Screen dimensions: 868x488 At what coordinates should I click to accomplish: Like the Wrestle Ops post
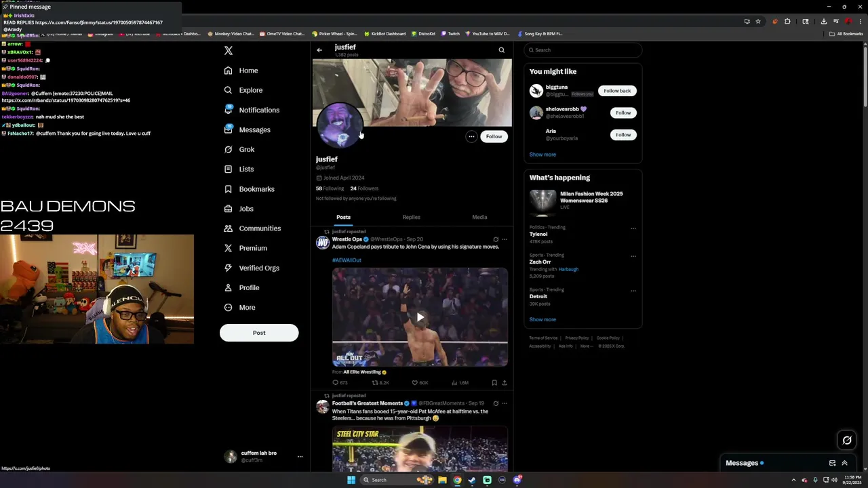(420, 383)
